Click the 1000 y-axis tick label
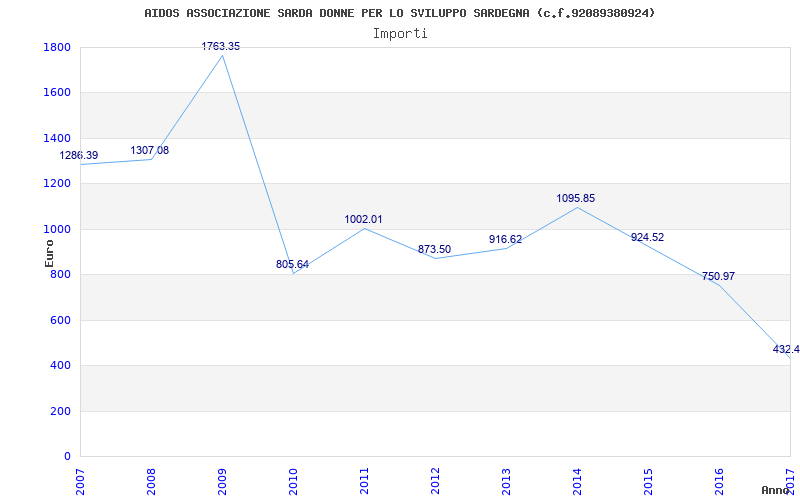 pos(57,229)
